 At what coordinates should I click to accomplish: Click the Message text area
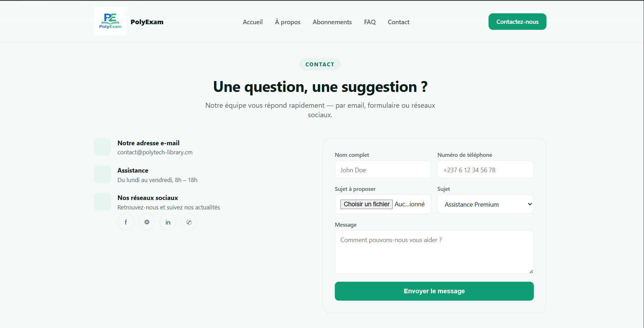(x=434, y=252)
